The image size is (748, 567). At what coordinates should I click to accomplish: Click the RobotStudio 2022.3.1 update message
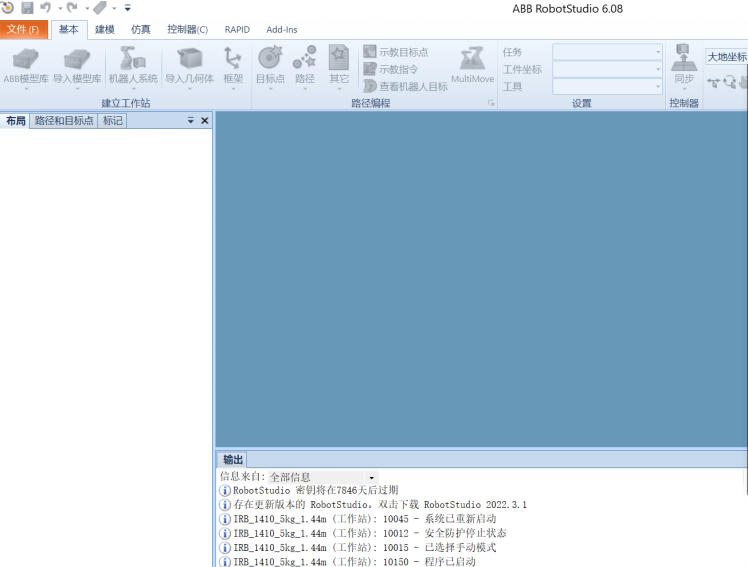pyautogui.click(x=380, y=505)
